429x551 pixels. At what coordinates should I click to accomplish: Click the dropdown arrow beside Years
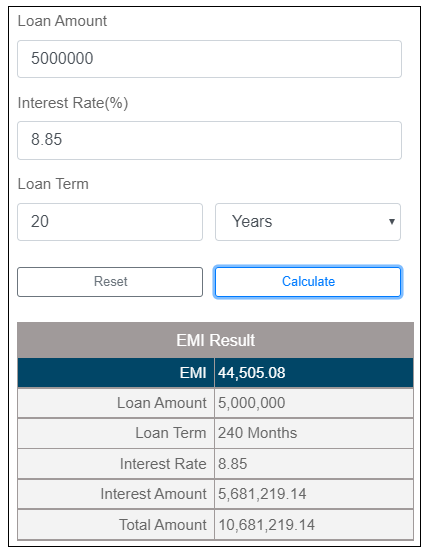[392, 221]
